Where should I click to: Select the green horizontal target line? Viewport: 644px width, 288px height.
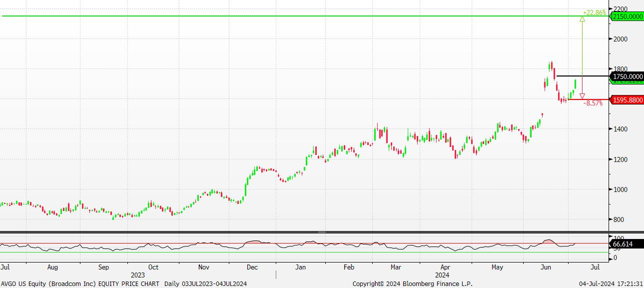click(300, 16)
